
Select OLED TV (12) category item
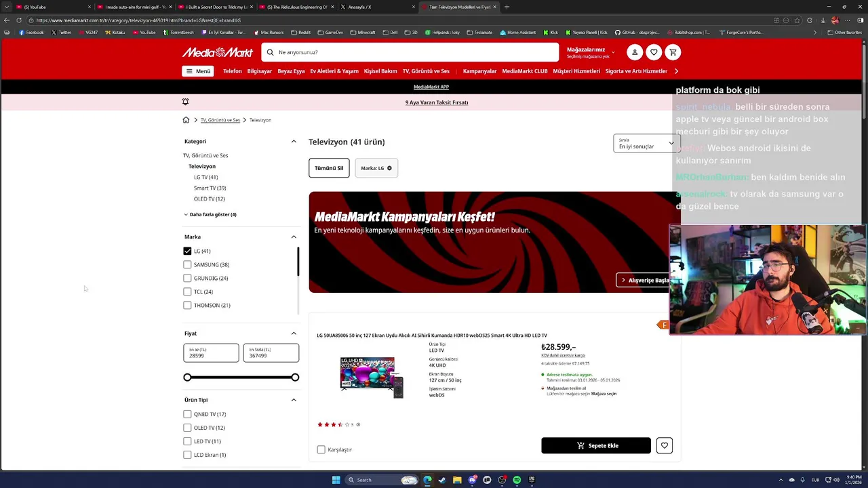(210, 199)
